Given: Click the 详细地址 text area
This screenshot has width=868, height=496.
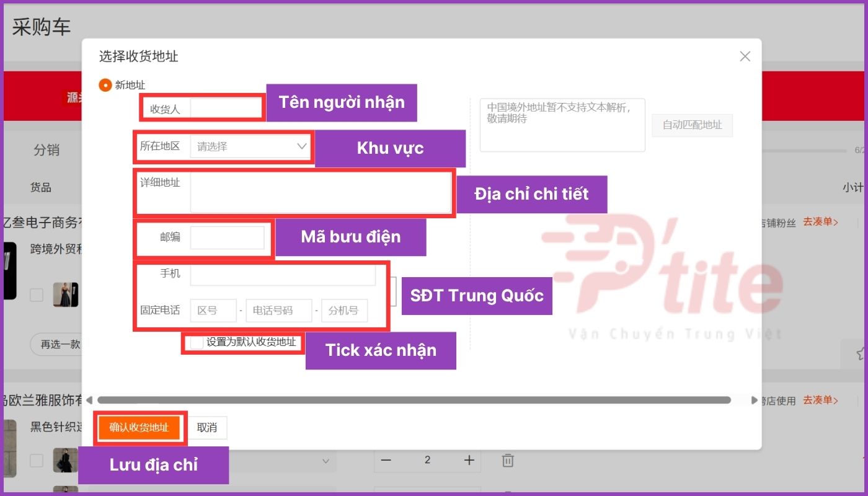Looking at the screenshot, I should coord(321,193).
